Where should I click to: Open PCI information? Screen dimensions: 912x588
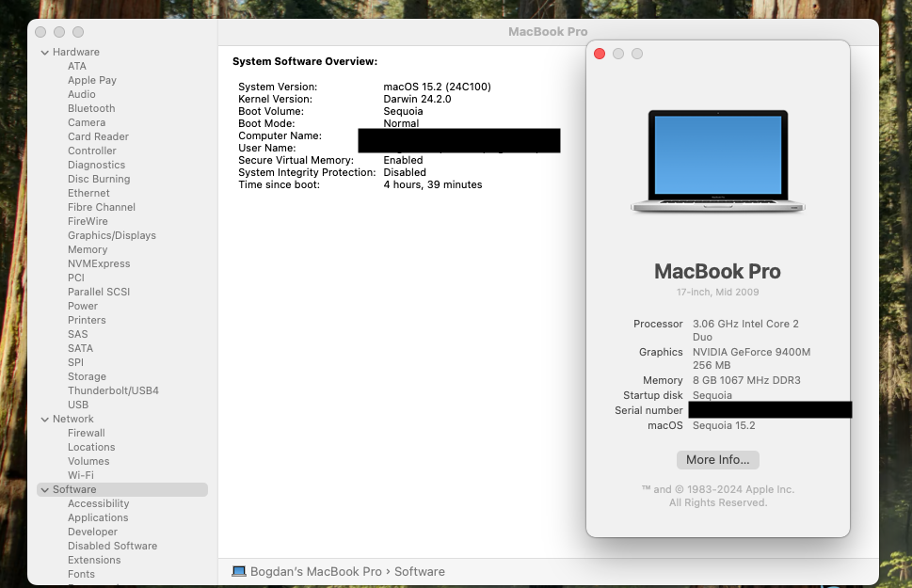(76, 278)
